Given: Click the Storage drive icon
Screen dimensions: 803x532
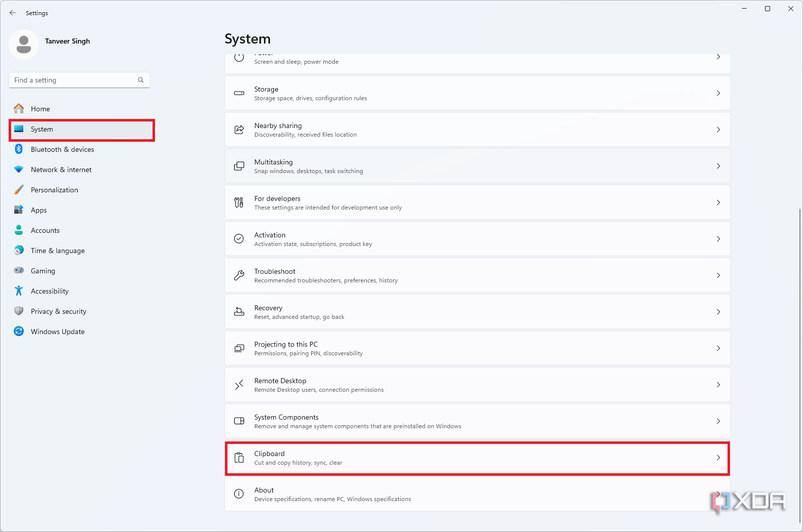Looking at the screenshot, I should click(x=239, y=93).
